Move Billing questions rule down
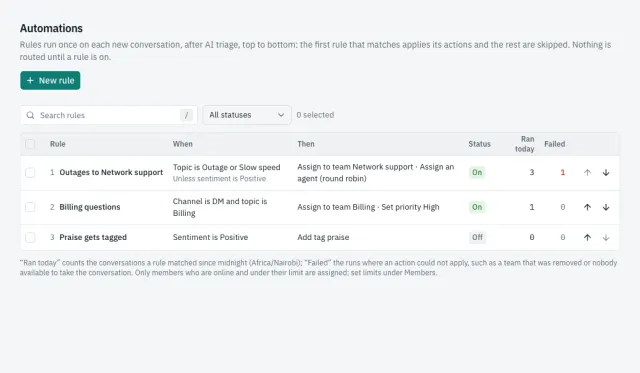The image size is (640, 373). pyautogui.click(x=606, y=207)
